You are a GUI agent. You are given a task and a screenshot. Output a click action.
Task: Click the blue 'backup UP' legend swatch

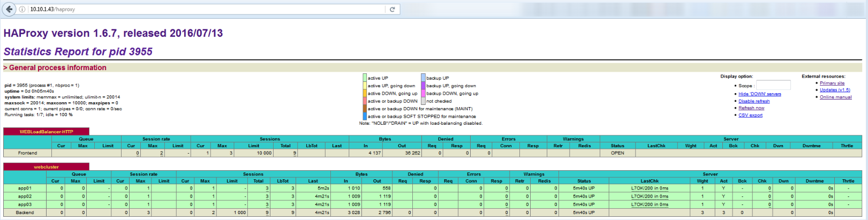tap(423, 78)
